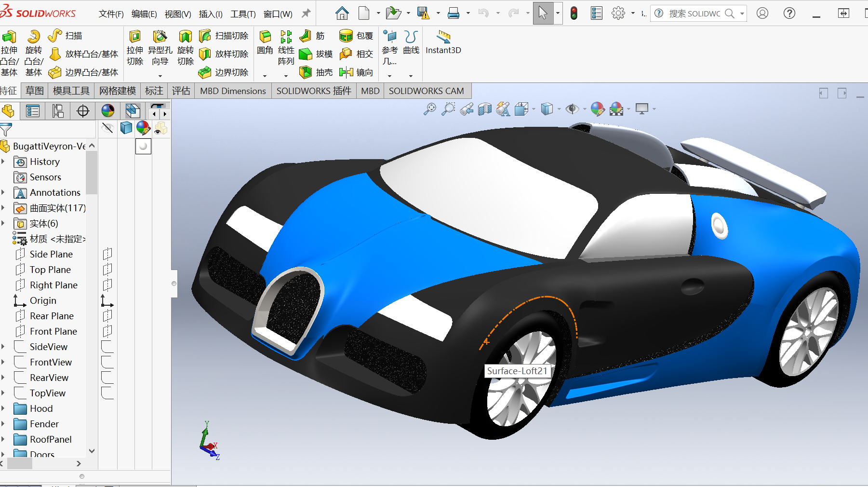
Task: Toggle visibility of Origin
Action: pos(107,300)
